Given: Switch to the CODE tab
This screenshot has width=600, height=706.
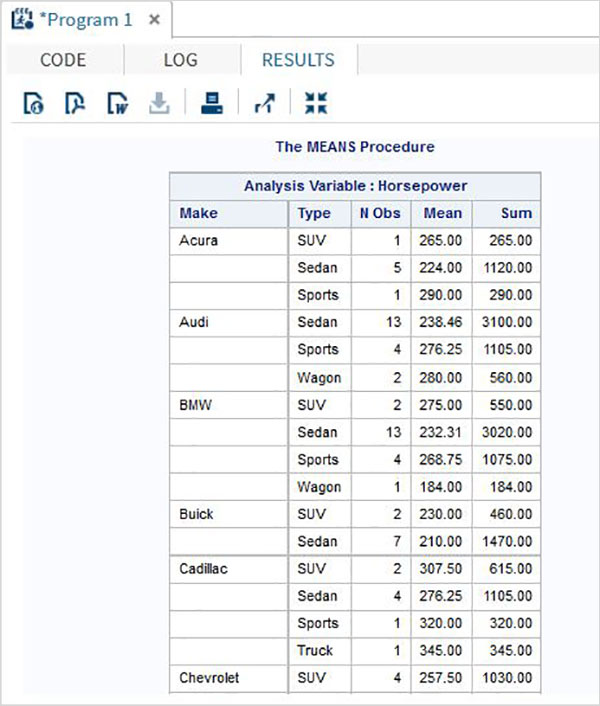Looking at the screenshot, I should (63, 60).
